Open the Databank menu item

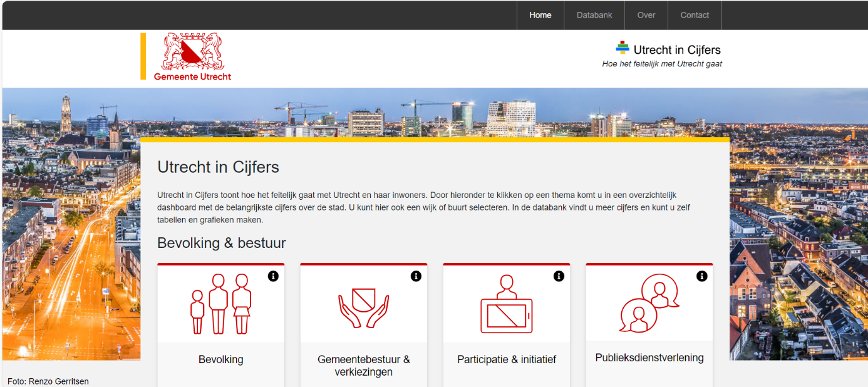[x=594, y=15]
